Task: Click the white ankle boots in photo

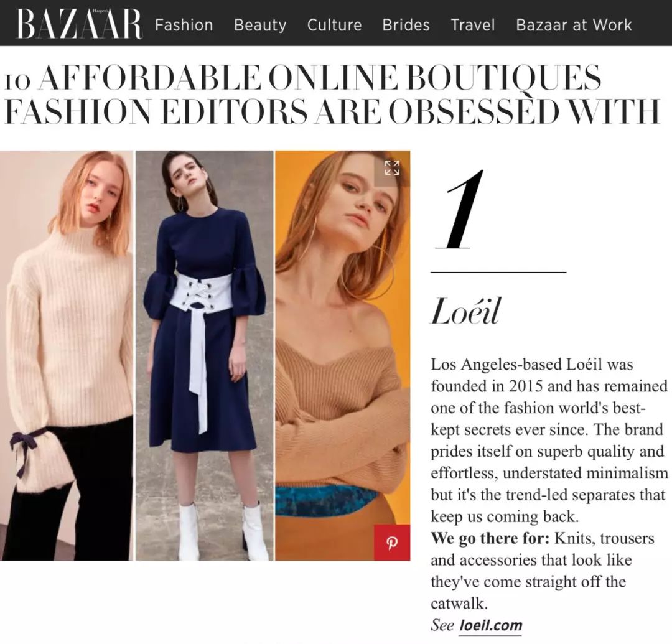Action: pyautogui.click(x=219, y=531)
